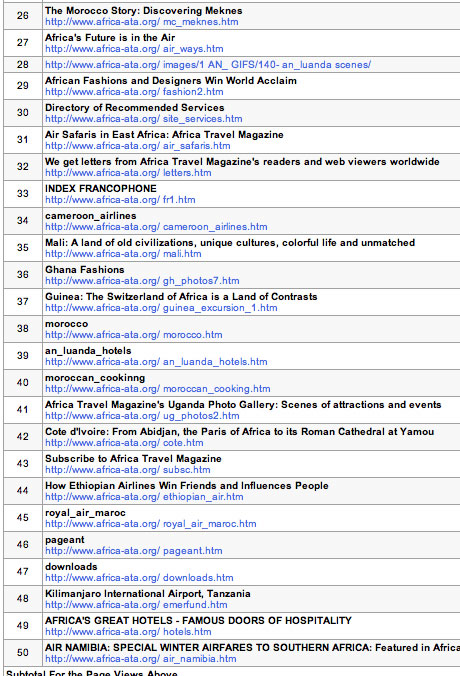Click the 'an_luanda_hotels' title text
The width and height of the screenshot is (460, 676).
tap(88, 351)
